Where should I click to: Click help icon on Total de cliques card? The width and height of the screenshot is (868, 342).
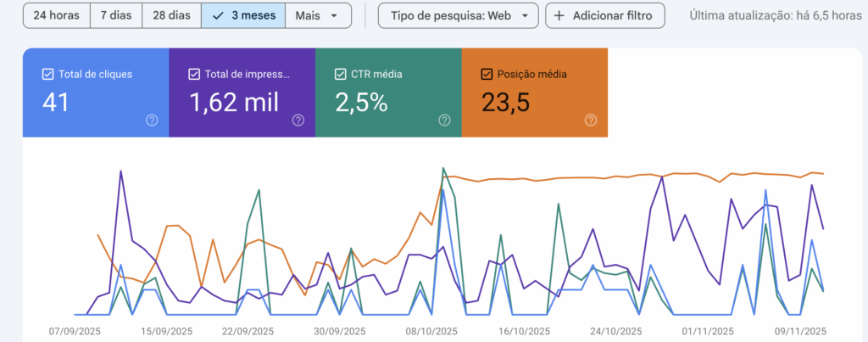[152, 121]
